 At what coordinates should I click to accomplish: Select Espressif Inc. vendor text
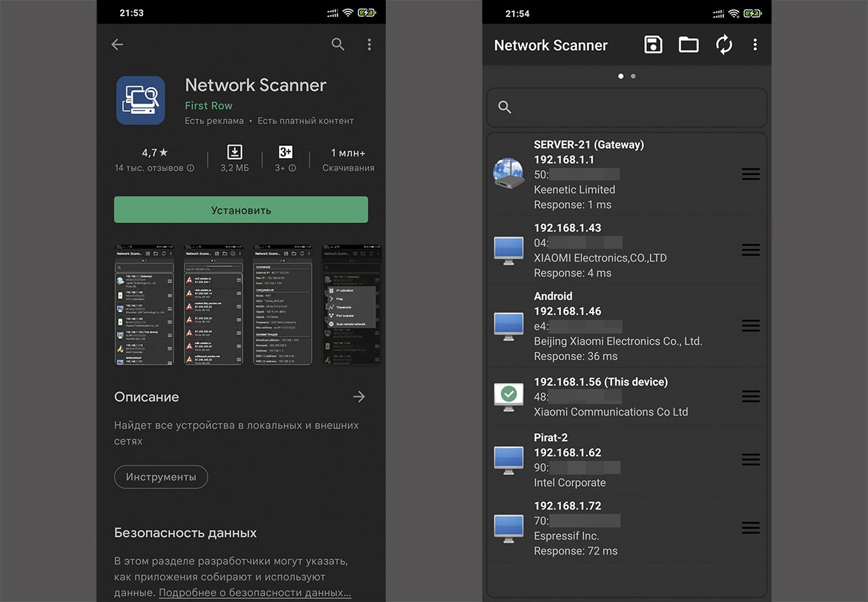coord(566,536)
